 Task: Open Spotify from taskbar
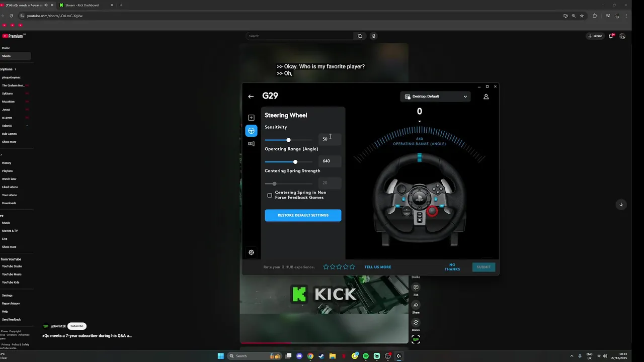click(366, 356)
